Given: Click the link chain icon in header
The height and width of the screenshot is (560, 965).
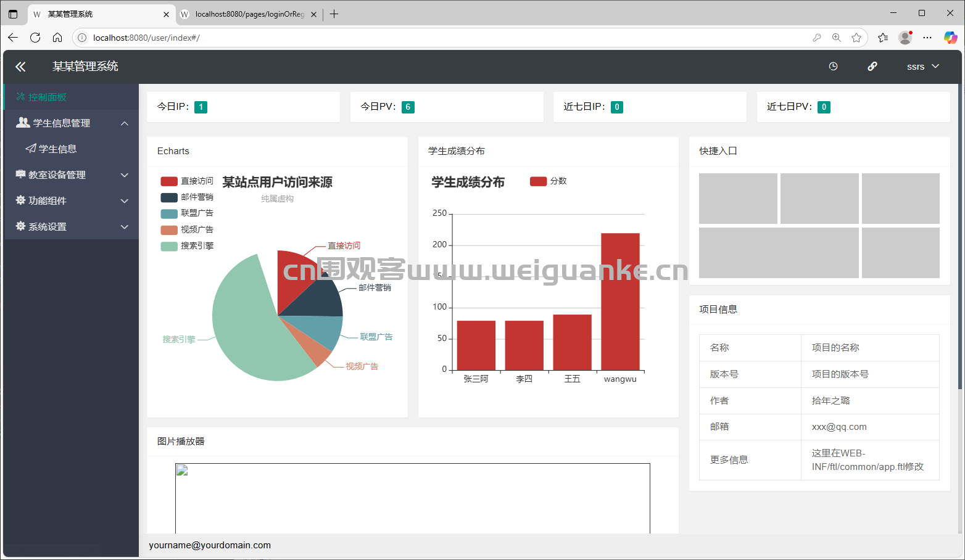Looking at the screenshot, I should tap(872, 67).
